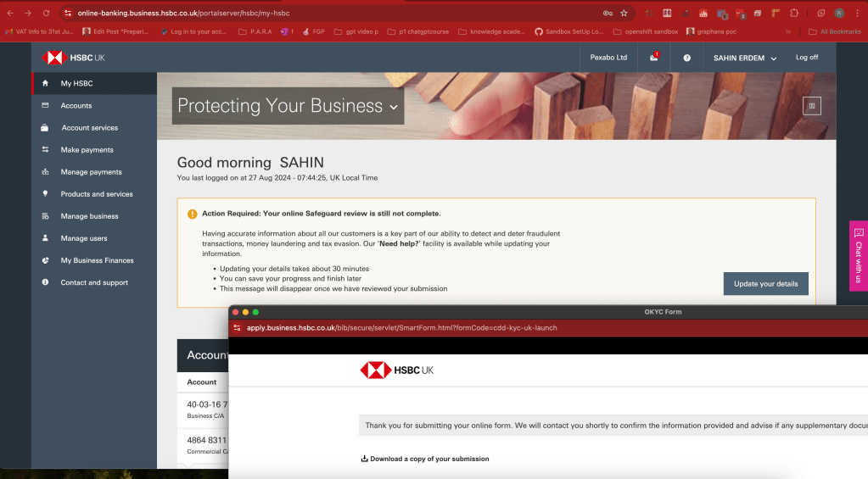Open Account services menu item
This screenshot has height=479, width=868.
coord(94,128)
